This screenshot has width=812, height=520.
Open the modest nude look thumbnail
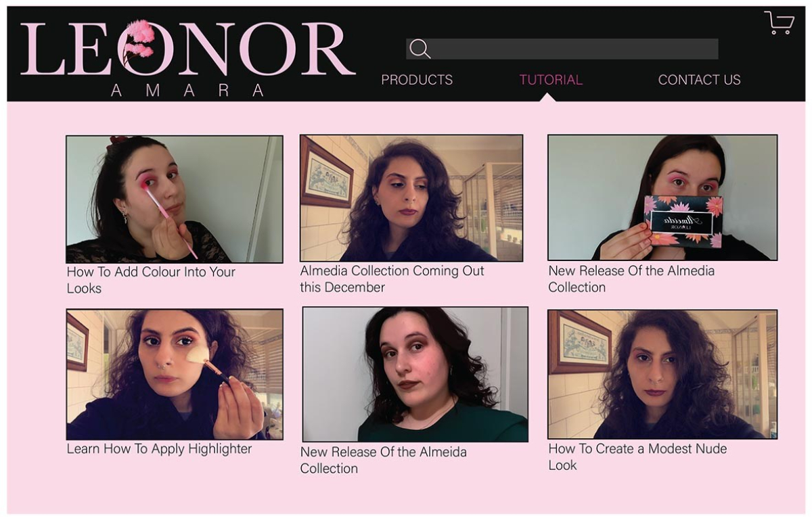click(662, 374)
